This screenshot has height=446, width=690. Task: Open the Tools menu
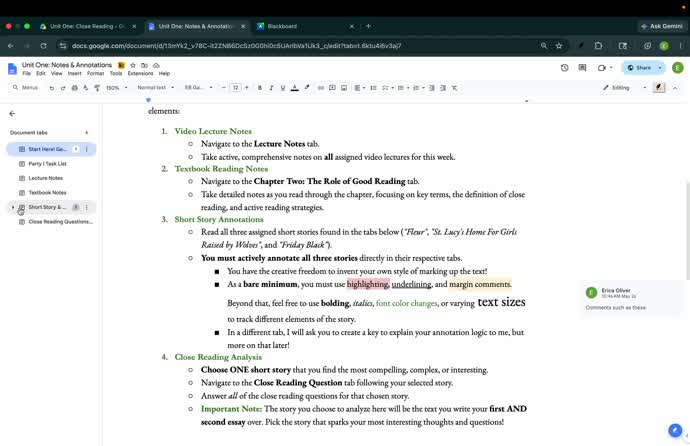tap(116, 73)
